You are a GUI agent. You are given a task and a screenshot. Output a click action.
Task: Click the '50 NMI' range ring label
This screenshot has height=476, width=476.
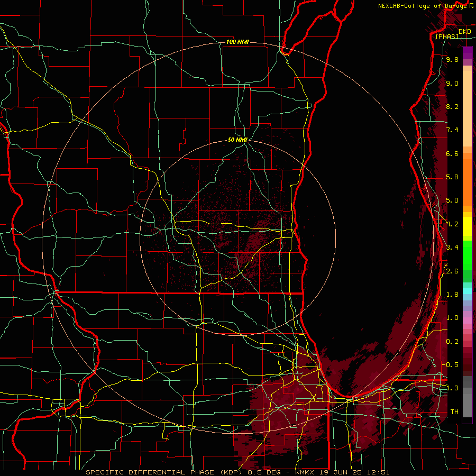[237, 140]
